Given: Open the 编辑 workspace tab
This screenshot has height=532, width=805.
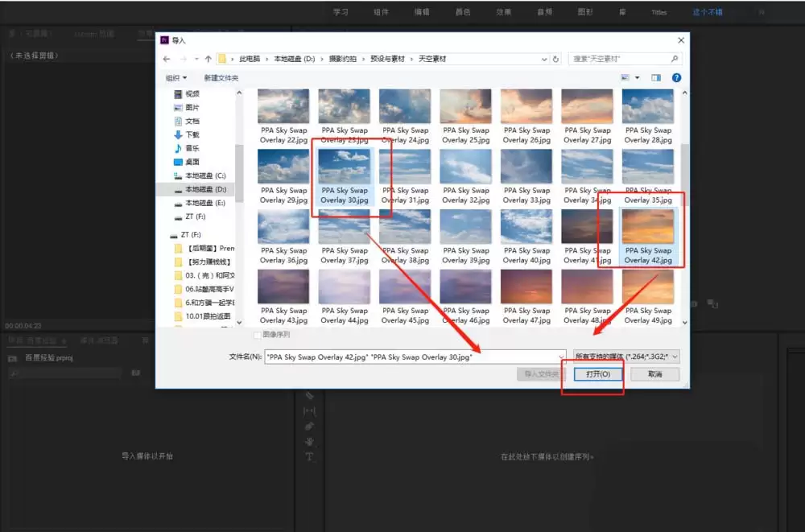Looking at the screenshot, I should tap(422, 12).
